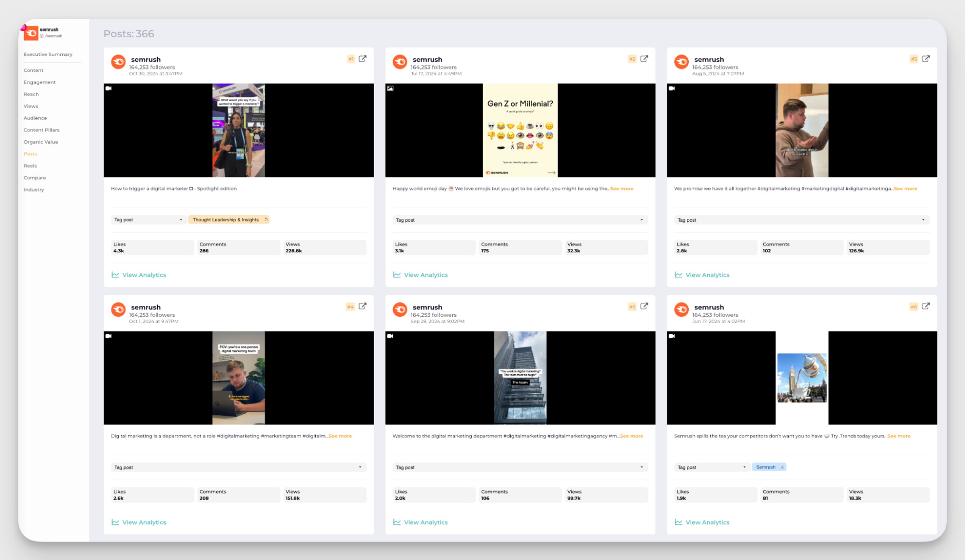This screenshot has height=560, width=965.
Task: Click semrush avatar on Sep 29 post
Action: [x=400, y=310]
